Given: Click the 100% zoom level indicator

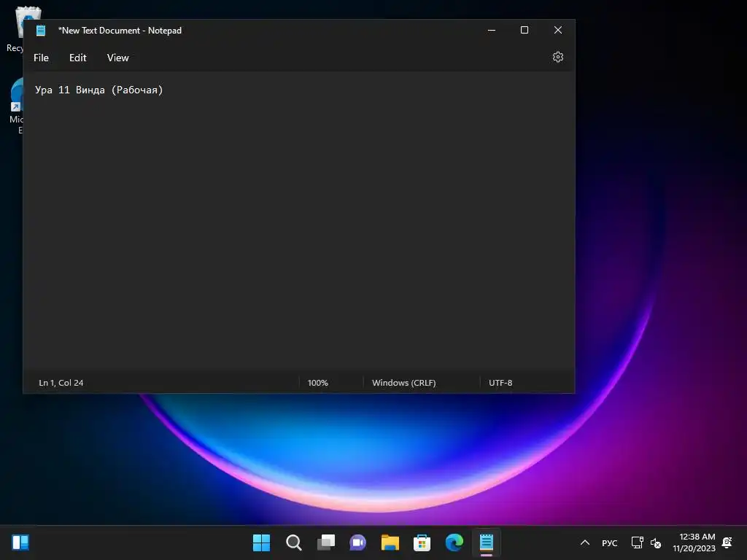Looking at the screenshot, I should pyautogui.click(x=318, y=383).
